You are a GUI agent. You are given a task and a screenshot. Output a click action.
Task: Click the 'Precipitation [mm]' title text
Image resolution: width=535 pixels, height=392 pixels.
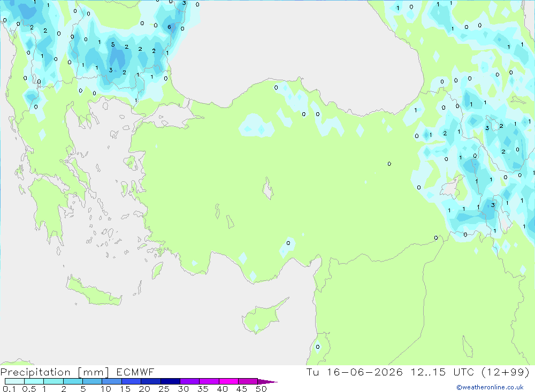[55, 372]
